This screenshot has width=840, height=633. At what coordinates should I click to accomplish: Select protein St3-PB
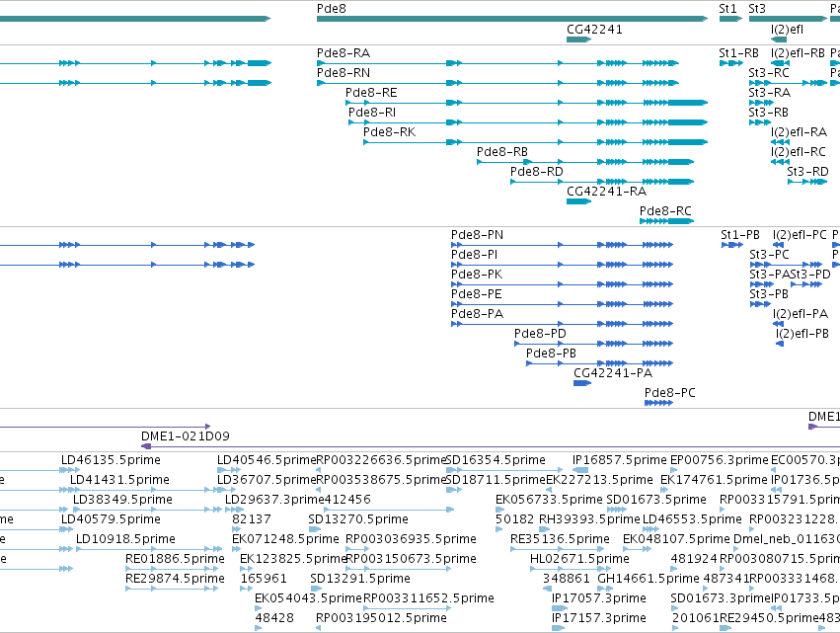click(x=768, y=294)
